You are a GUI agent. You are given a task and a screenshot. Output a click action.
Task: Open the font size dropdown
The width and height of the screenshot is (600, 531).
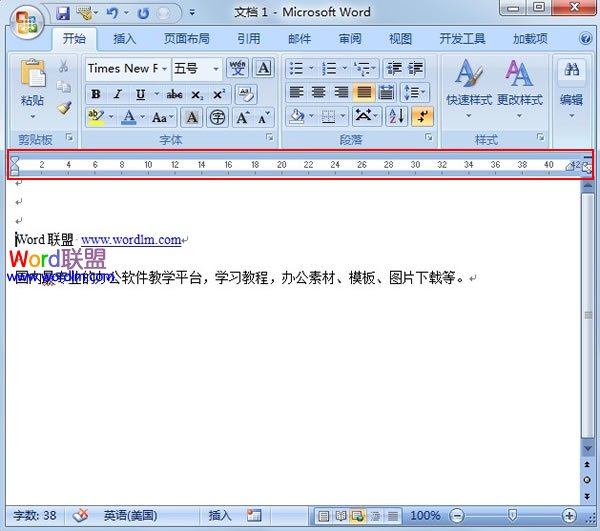tap(216, 68)
